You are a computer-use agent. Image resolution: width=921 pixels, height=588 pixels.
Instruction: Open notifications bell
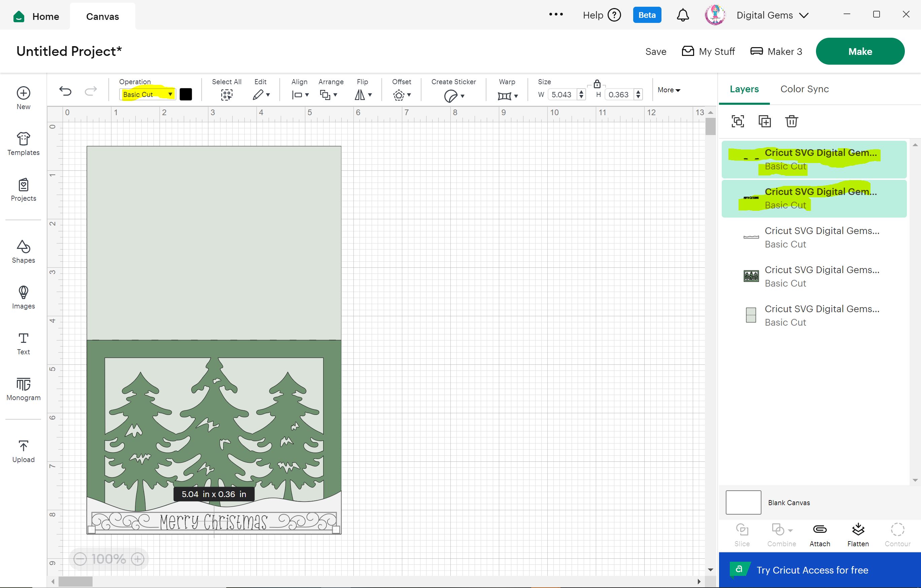[x=683, y=15]
